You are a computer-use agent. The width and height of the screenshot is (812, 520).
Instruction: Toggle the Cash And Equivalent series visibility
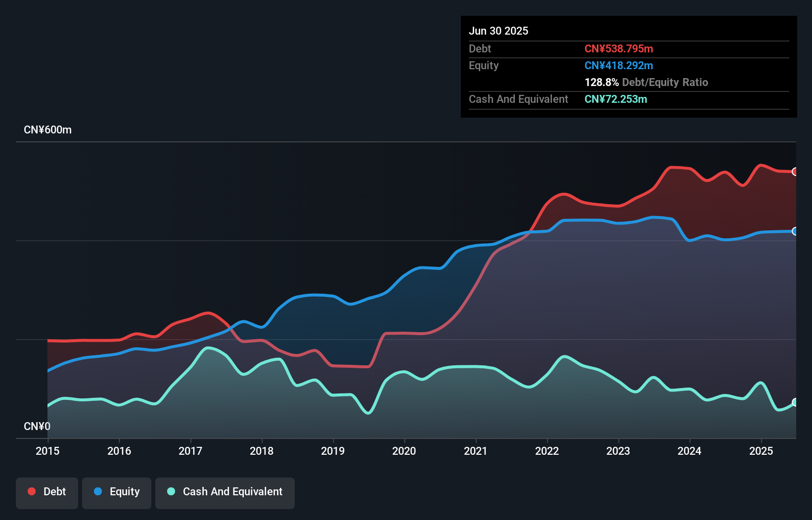point(225,492)
